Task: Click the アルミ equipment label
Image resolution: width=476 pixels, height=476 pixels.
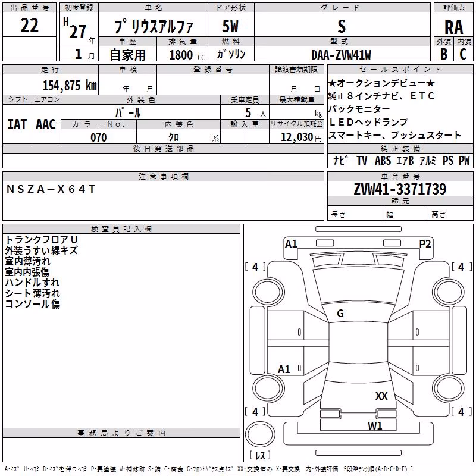Action: (x=427, y=160)
